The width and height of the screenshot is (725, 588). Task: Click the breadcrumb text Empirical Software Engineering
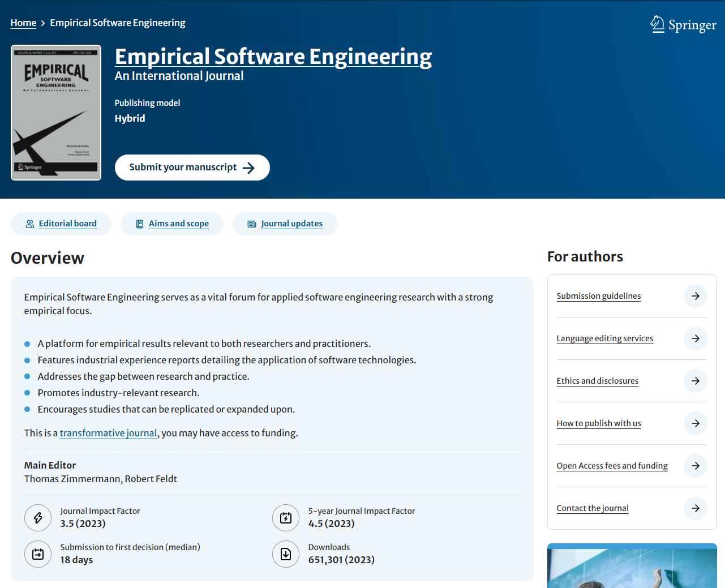(118, 23)
